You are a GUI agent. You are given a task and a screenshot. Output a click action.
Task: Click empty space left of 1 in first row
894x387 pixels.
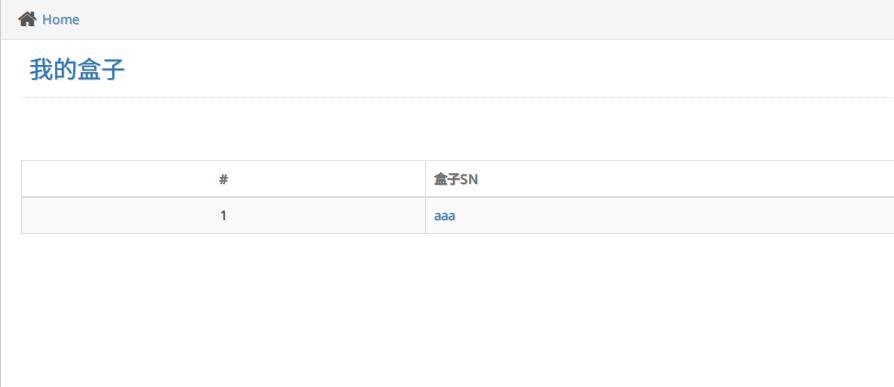pyautogui.click(x=121, y=215)
